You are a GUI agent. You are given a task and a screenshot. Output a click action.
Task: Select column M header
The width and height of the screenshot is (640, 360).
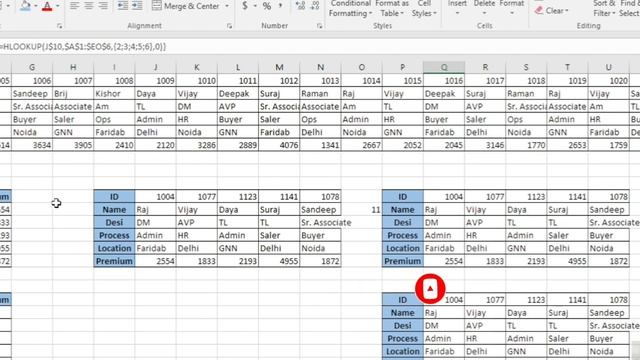(279, 67)
